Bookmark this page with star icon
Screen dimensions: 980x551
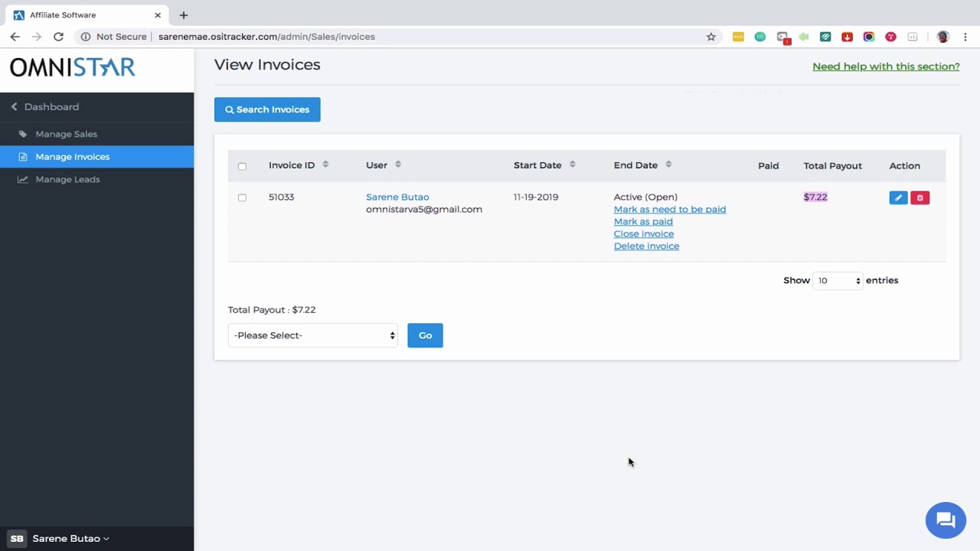tap(711, 37)
